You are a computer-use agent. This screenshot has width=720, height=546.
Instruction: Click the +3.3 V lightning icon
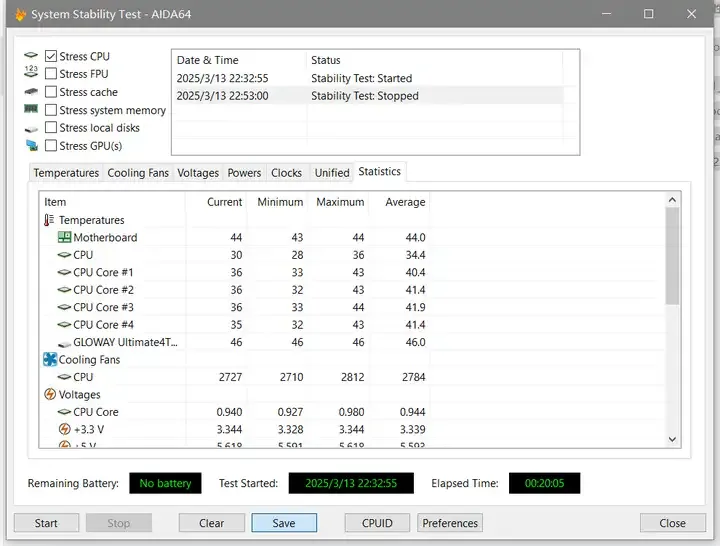65,429
